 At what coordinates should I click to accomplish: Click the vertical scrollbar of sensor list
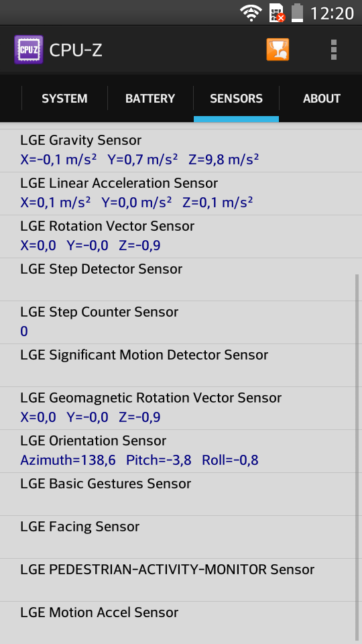pos(357,457)
